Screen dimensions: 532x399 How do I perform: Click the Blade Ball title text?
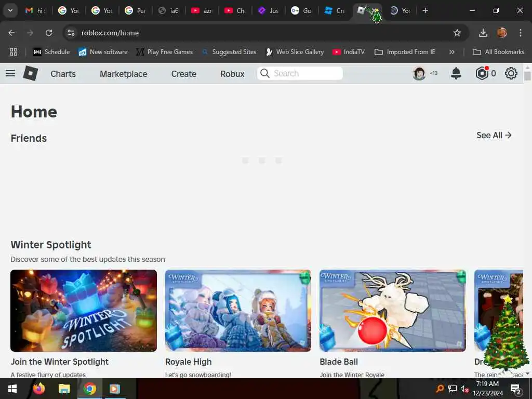[x=339, y=362]
